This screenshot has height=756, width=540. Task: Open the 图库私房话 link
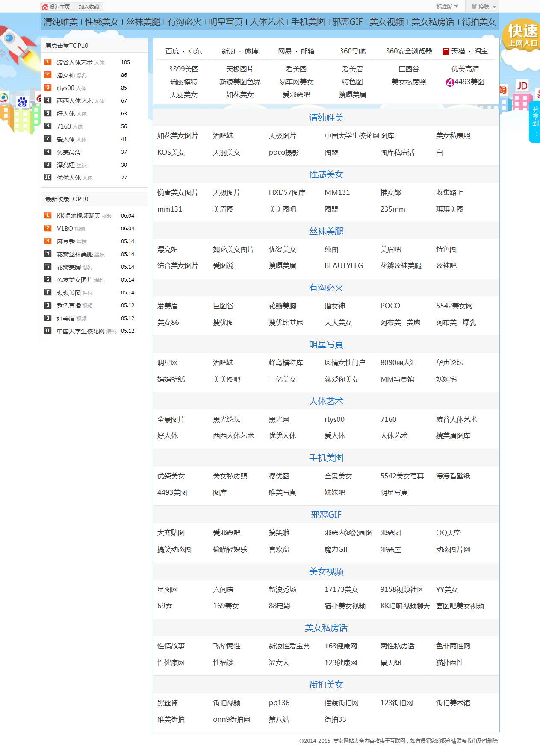tap(398, 153)
